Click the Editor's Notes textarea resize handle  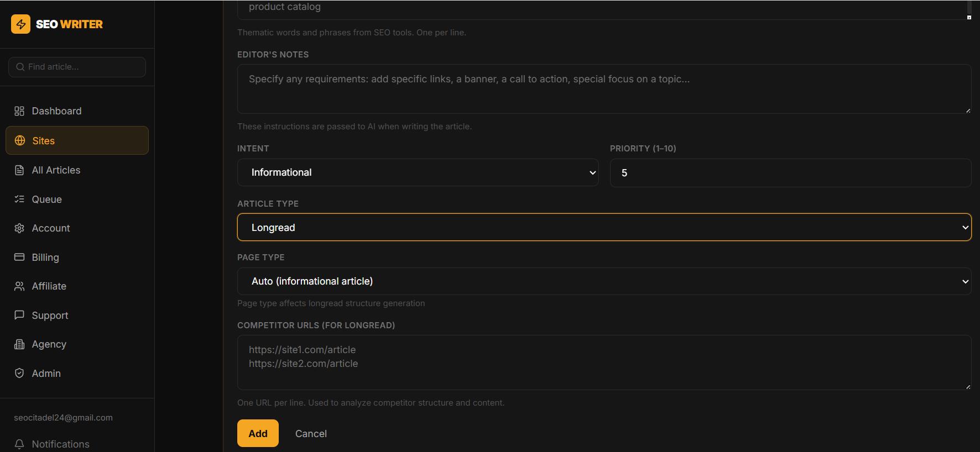968,111
